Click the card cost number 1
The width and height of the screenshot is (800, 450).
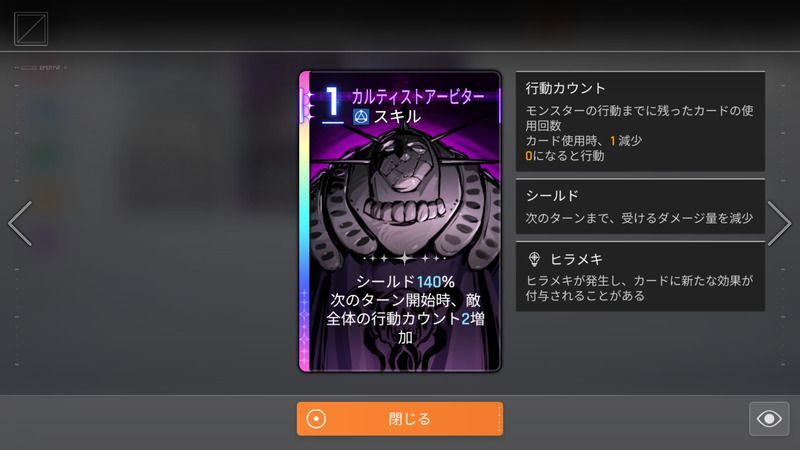332,104
